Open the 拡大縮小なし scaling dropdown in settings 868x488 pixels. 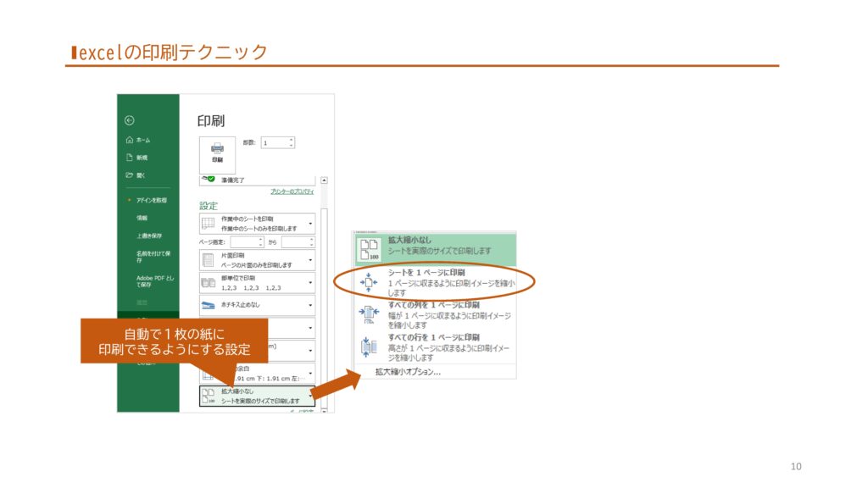pyautogui.click(x=310, y=396)
